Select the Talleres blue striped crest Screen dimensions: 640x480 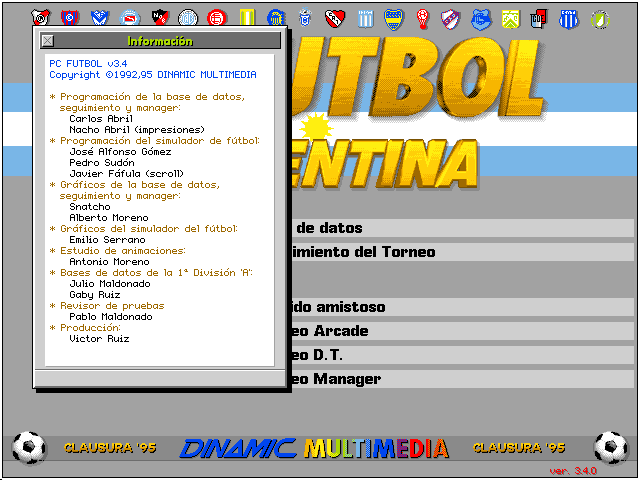point(569,19)
